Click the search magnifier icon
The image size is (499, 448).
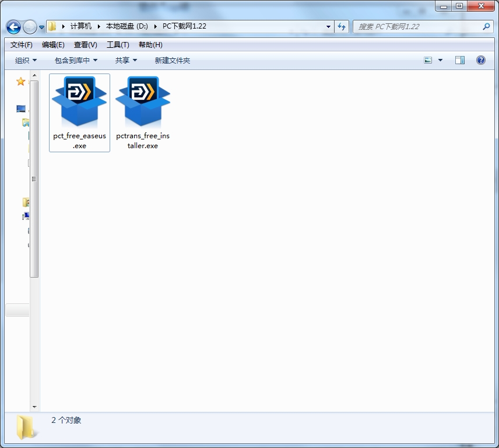tap(486, 26)
